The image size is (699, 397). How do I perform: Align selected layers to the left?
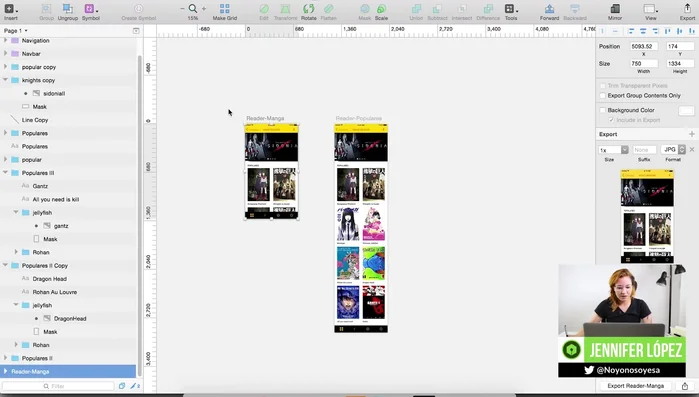631,31
